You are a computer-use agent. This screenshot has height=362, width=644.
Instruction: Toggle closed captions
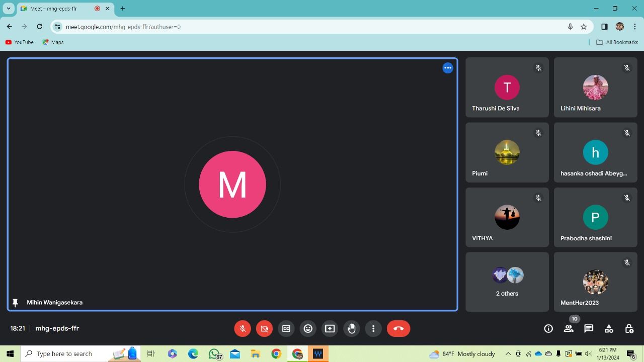[x=286, y=328]
